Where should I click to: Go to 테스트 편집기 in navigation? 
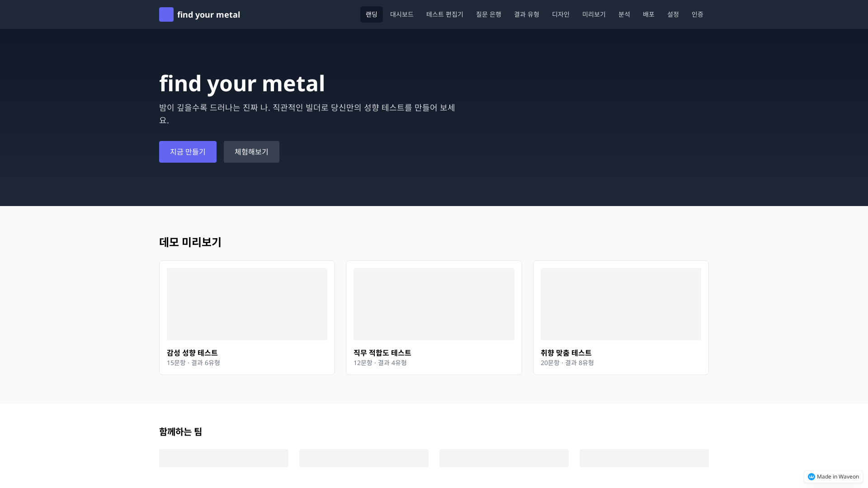coord(444,14)
